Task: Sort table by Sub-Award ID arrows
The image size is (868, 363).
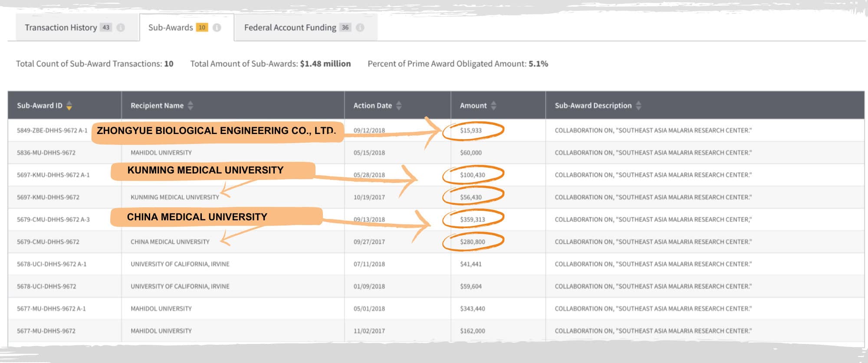Action: pos(69,105)
